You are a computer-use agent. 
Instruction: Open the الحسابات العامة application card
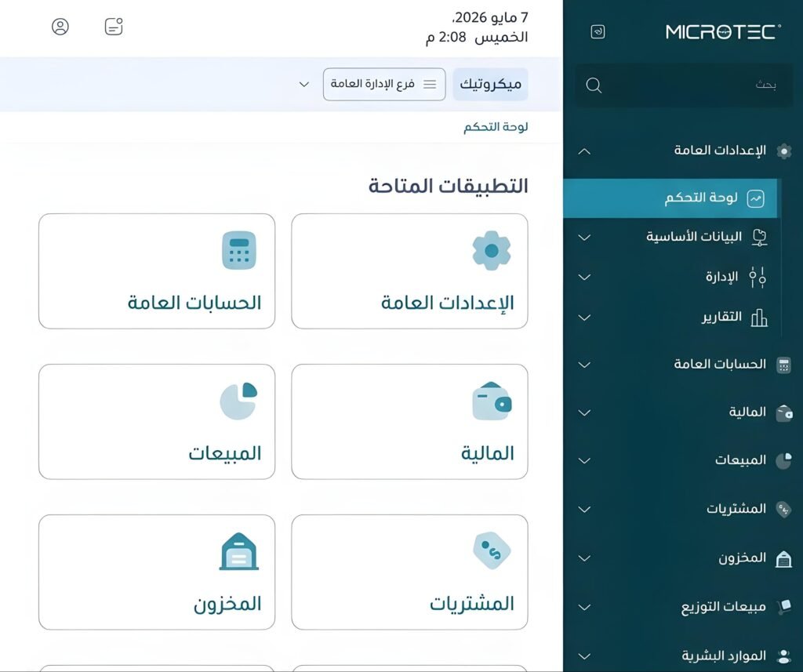[157, 271]
